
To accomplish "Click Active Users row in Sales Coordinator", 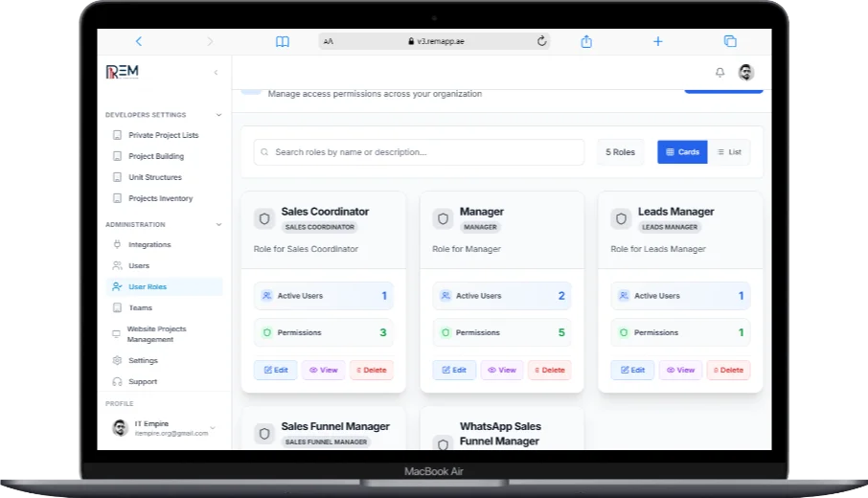I will tap(323, 296).
